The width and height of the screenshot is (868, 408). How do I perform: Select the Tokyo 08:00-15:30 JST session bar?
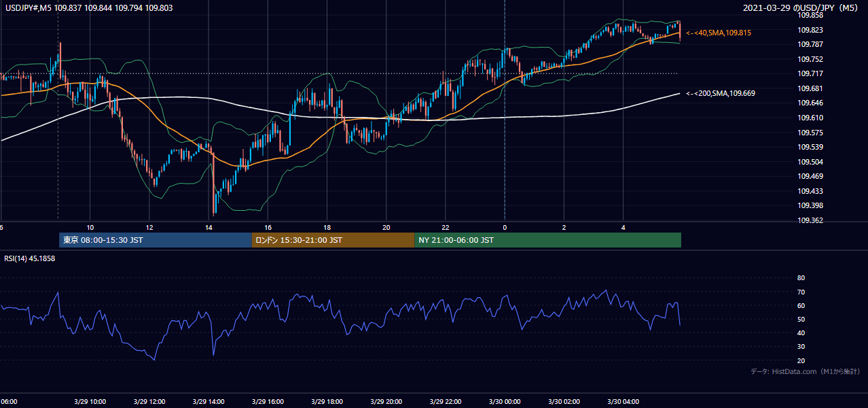156,240
